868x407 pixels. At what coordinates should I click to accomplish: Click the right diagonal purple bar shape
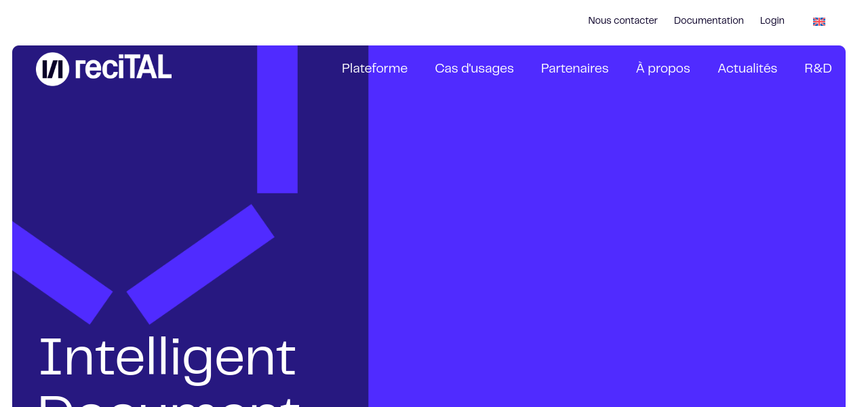point(201,264)
